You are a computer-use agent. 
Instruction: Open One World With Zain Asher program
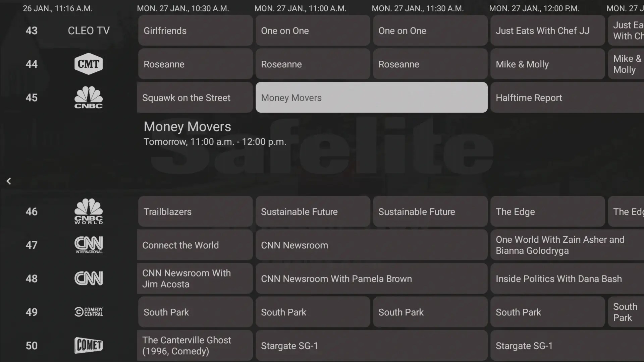[x=567, y=245]
